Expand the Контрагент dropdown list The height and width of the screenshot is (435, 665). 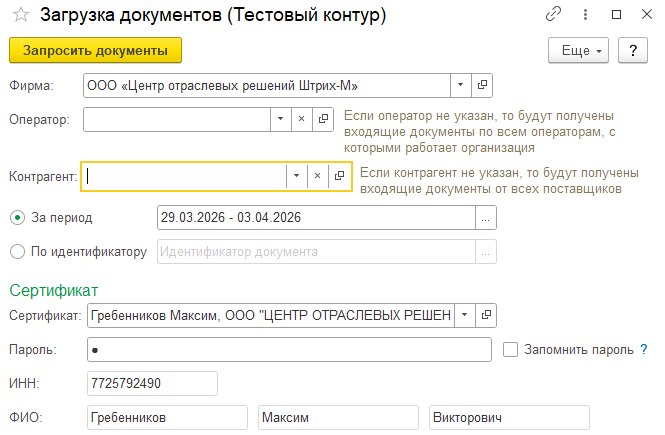click(x=296, y=176)
